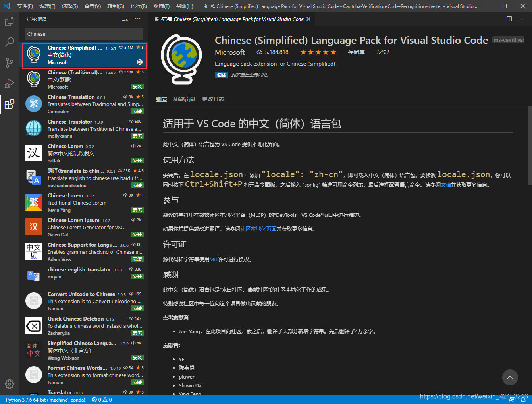Click the gear icon on Chinese (Simplified) extension
The width and height of the screenshot is (532, 404).
[x=140, y=62]
